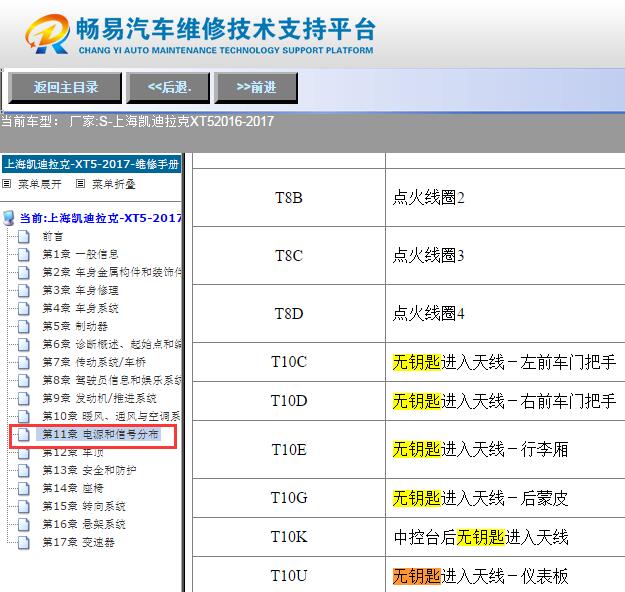Click the 当前车型 vehicle info line
Viewport: 625px width, 592px height.
[x=138, y=121]
